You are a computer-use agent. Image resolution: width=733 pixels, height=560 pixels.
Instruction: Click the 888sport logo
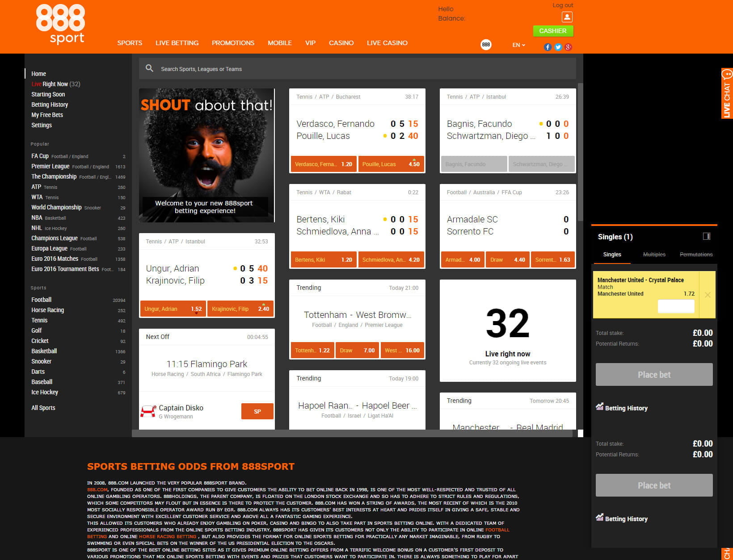click(x=60, y=24)
